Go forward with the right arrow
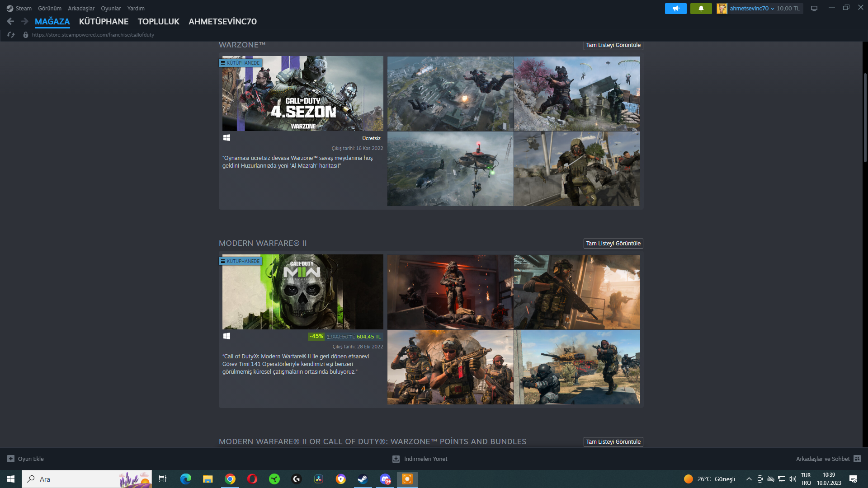The height and width of the screenshot is (488, 868). point(25,21)
